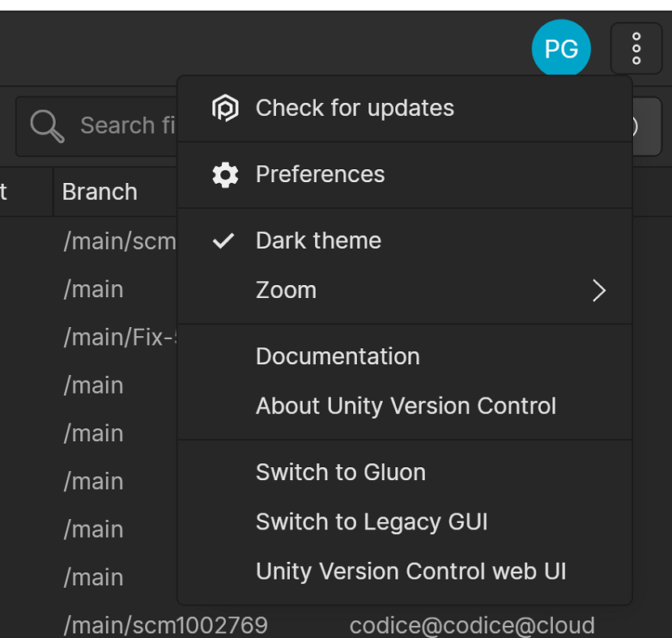
Task: Click Switch to Gluon
Action: pos(341,472)
